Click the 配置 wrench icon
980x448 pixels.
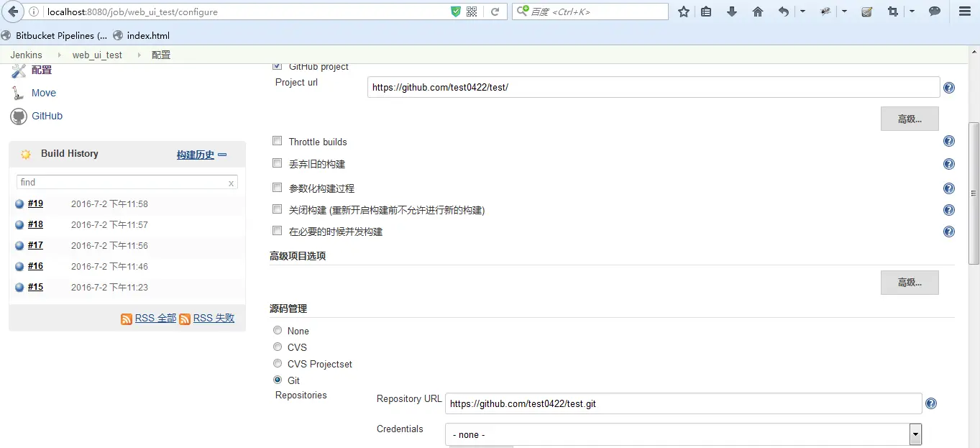[19, 69]
